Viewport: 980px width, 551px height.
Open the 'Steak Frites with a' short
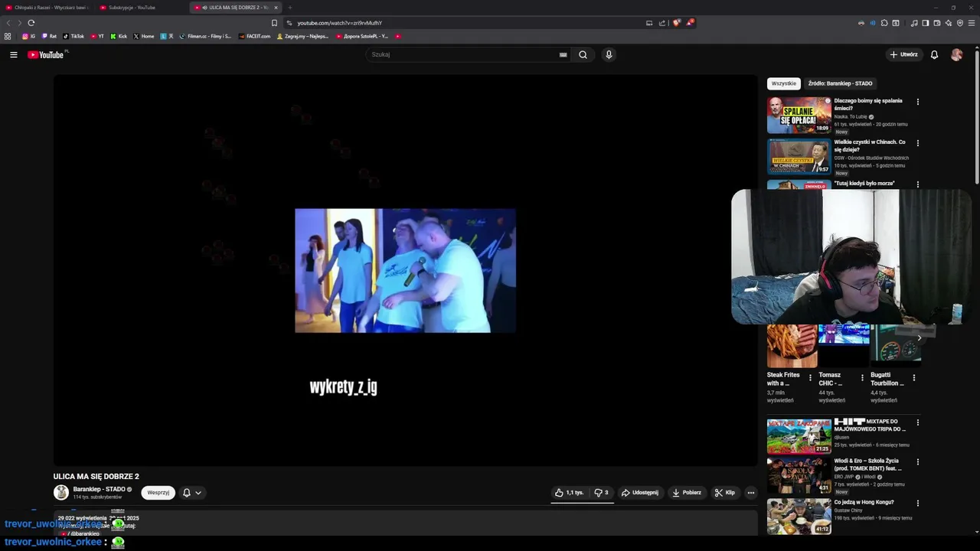(x=792, y=346)
